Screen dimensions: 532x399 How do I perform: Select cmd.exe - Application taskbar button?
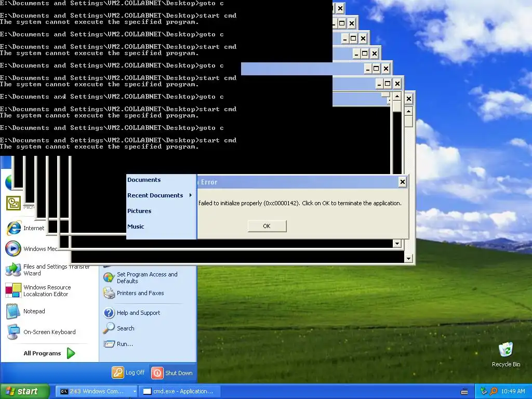(180, 391)
